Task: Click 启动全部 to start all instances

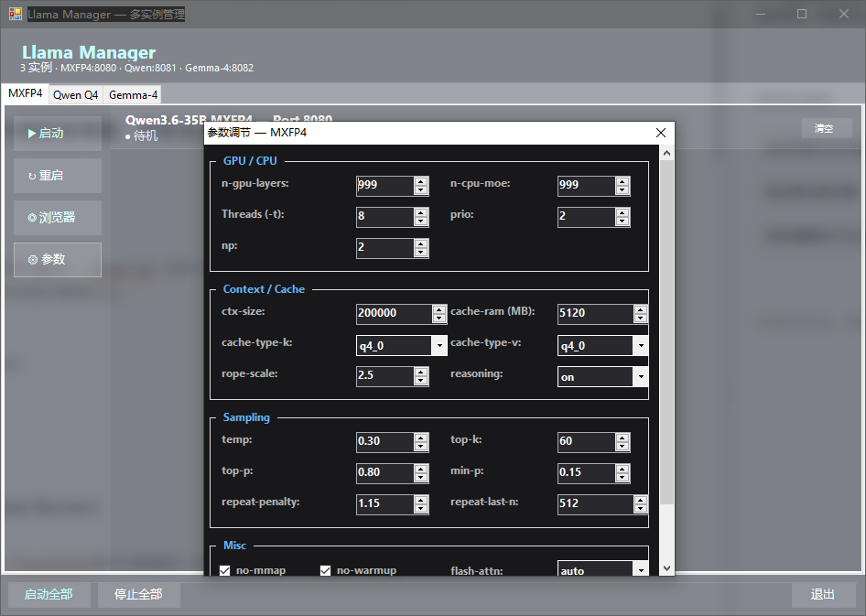Action: pos(49,594)
